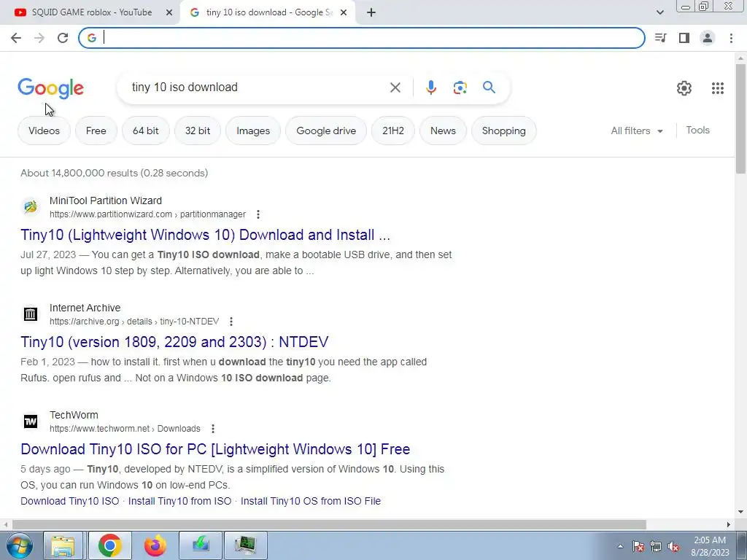This screenshot has height=560, width=747.
Task: Open the search Tools button
Action: click(697, 130)
